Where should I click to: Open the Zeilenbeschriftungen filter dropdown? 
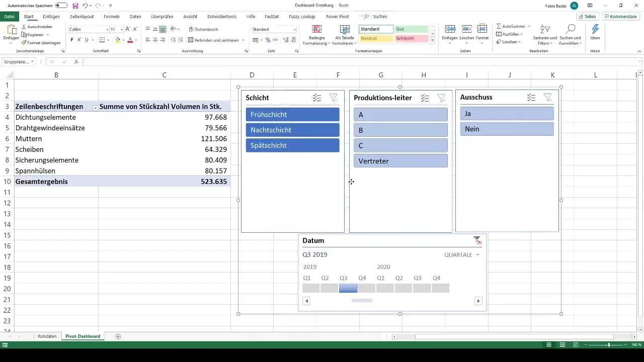click(95, 107)
